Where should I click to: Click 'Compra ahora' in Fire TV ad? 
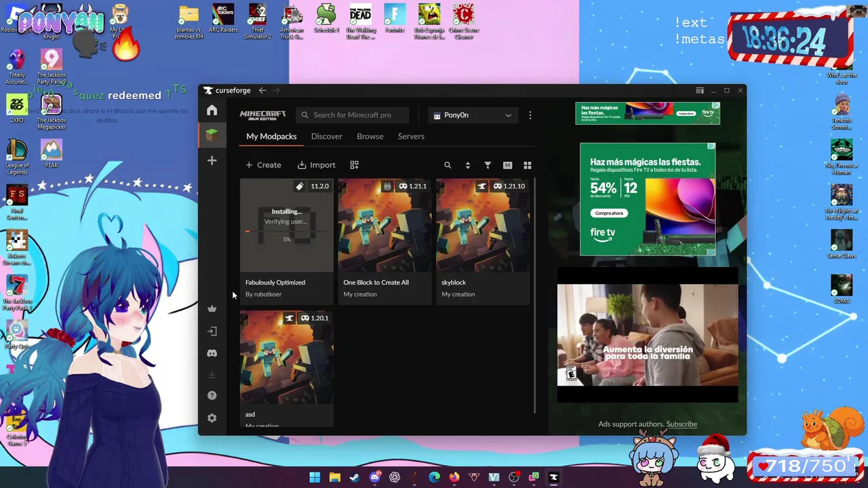point(609,213)
